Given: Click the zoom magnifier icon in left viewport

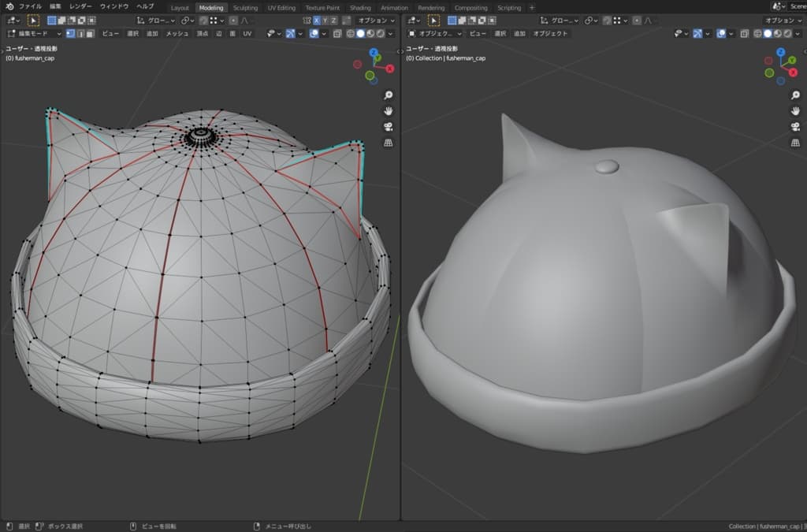Looking at the screenshot, I should (x=388, y=95).
